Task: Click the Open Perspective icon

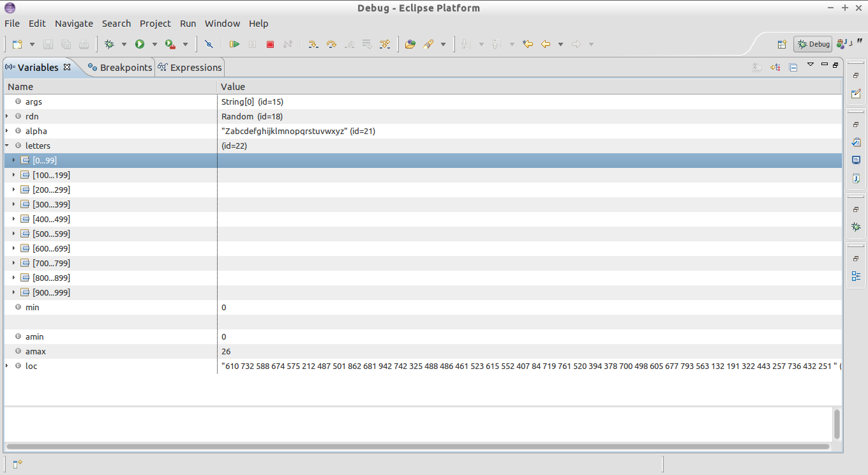Action: (782, 43)
